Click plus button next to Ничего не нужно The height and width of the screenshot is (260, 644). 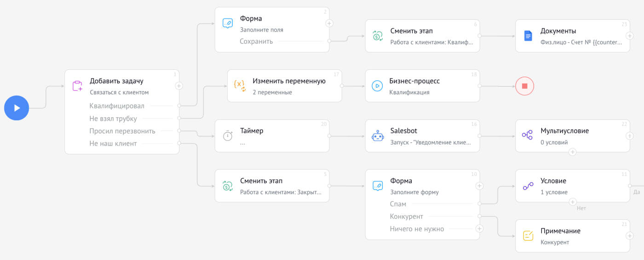479,228
